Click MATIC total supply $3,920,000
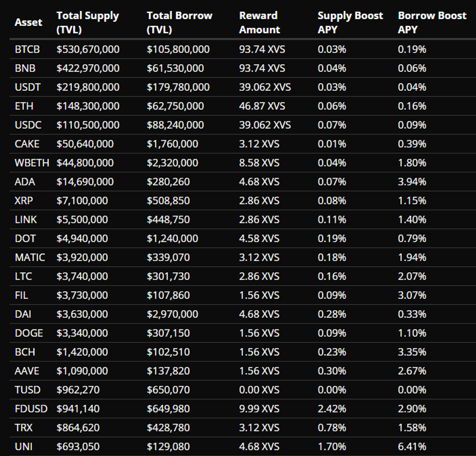The height and width of the screenshot is (456, 476). pyautogui.click(x=82, y=257)
